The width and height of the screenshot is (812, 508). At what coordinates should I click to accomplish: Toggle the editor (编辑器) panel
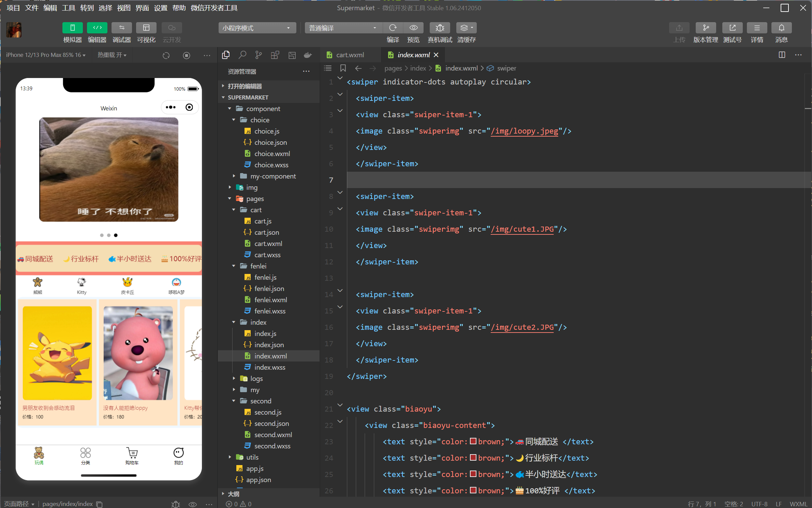[x=97, y=28]
